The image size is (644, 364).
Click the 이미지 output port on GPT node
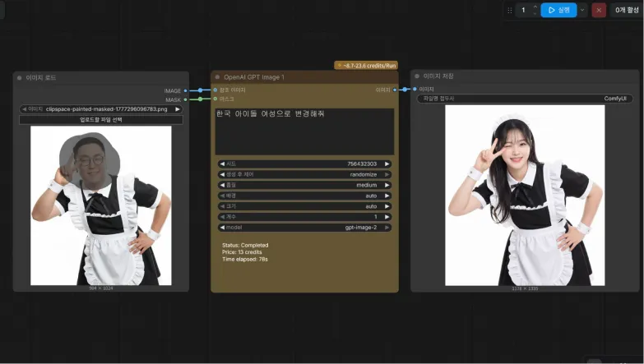tap(395, 90)
